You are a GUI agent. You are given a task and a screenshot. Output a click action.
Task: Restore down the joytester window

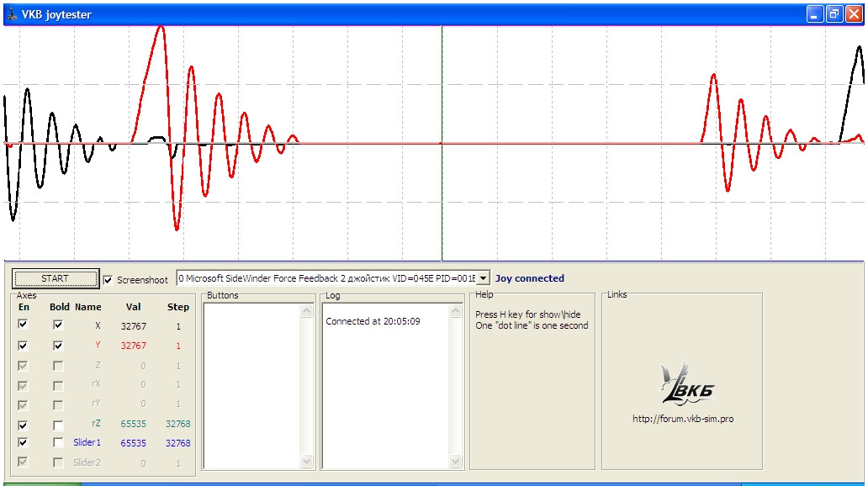pyautogui.click(x=834, y=14)
